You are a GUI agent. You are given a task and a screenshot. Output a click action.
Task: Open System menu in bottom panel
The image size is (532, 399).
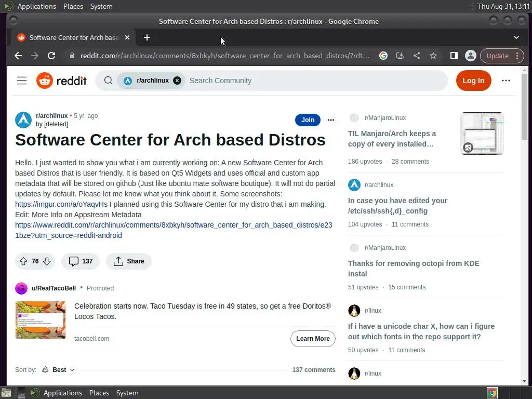pyautogui.click(x=127, y=393)
